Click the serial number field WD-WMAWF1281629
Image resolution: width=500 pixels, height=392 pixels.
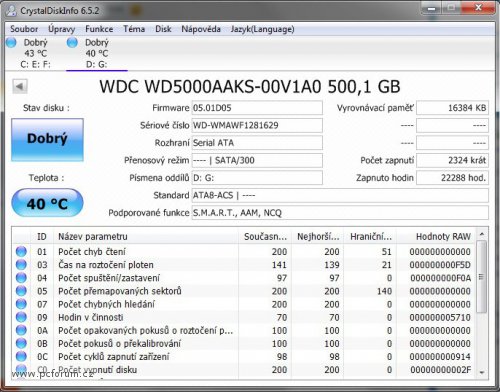pyautogui.click(x=257, y=125)
